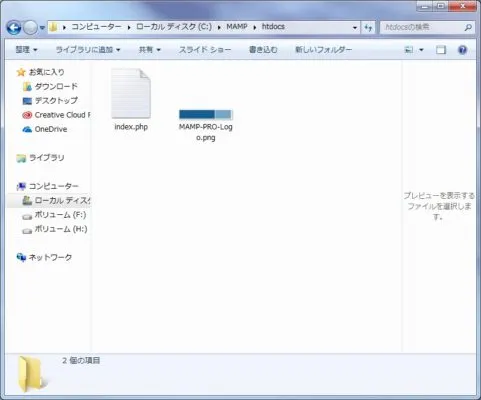Viewport: 481px width, 400px height.
Task: Click the folder icon in address bar
Action: [x=53, y=27]
